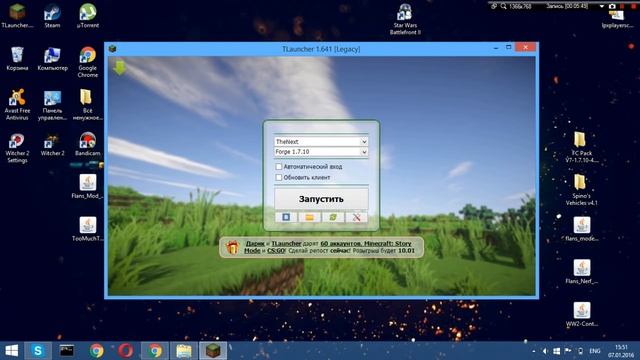The height and width of the screenshot is (360, 640).
Task: Click the Bandicam camera screenshot icon
Action: click(x=612, y=6)
